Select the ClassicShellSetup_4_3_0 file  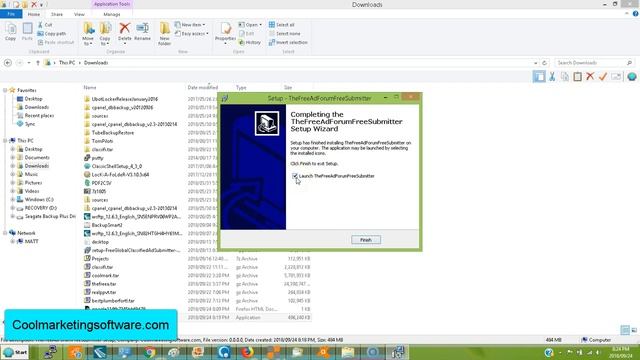(116, 166)
